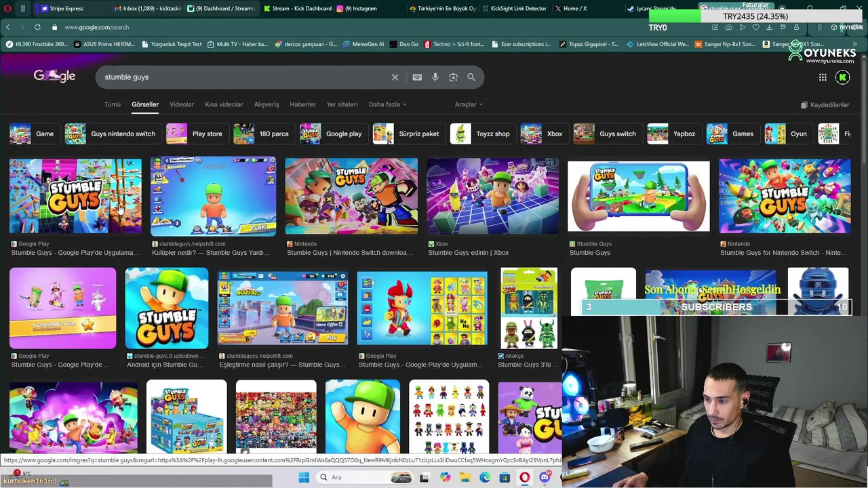Open Microsoft Edge from the taskbar
The width and height of the screenshot is (868, 488).
pos(485,477)
